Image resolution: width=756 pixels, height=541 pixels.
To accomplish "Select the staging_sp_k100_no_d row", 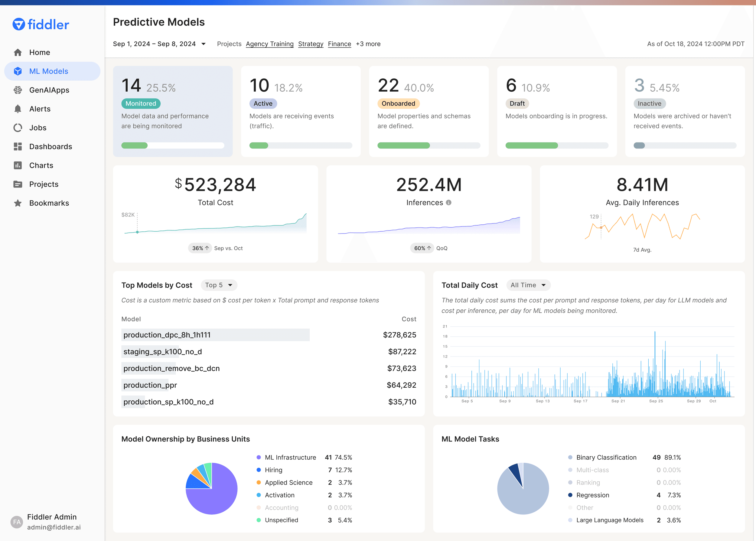I will pos(269,351).
